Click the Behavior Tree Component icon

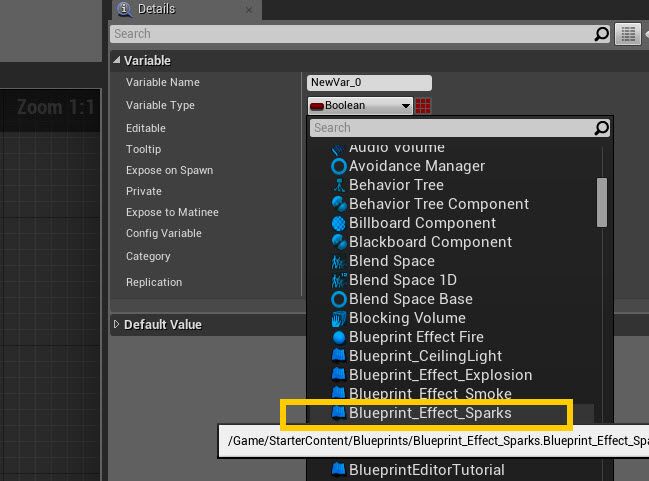(339, 204)
